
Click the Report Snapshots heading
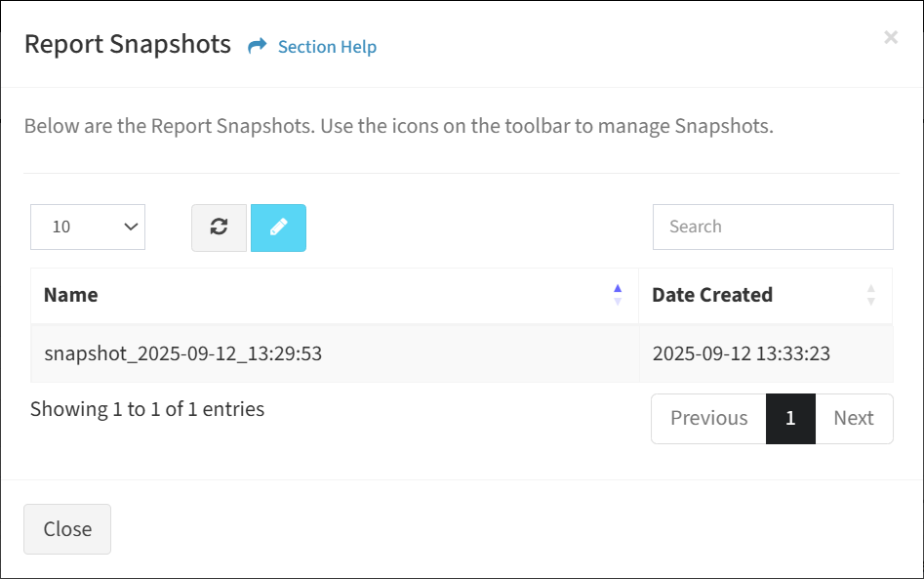pos(128,45)
